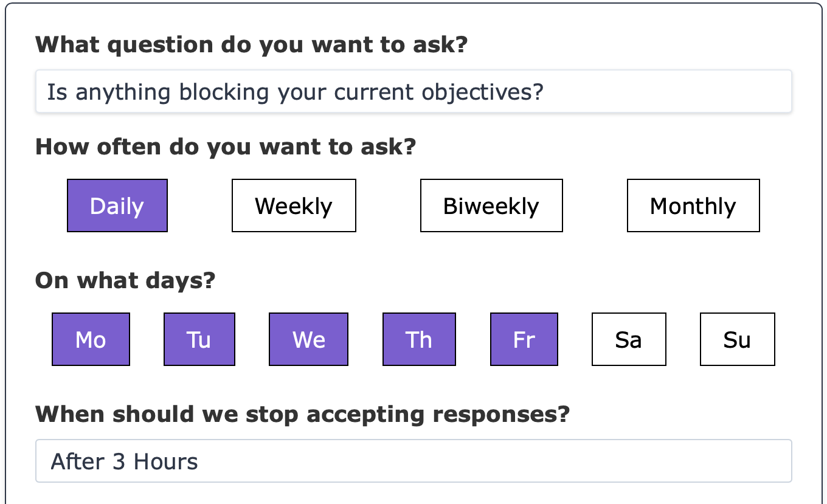Set the frequency to Monthly
Image resolution: width=827 pixels, height=504 pixels.
coord(693,205)
